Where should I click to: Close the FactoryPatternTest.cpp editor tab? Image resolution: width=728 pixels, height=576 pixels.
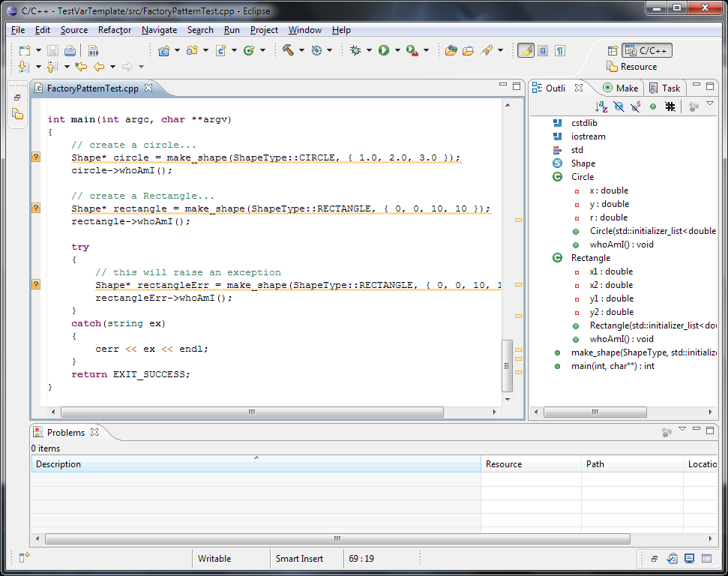[148, 88]
